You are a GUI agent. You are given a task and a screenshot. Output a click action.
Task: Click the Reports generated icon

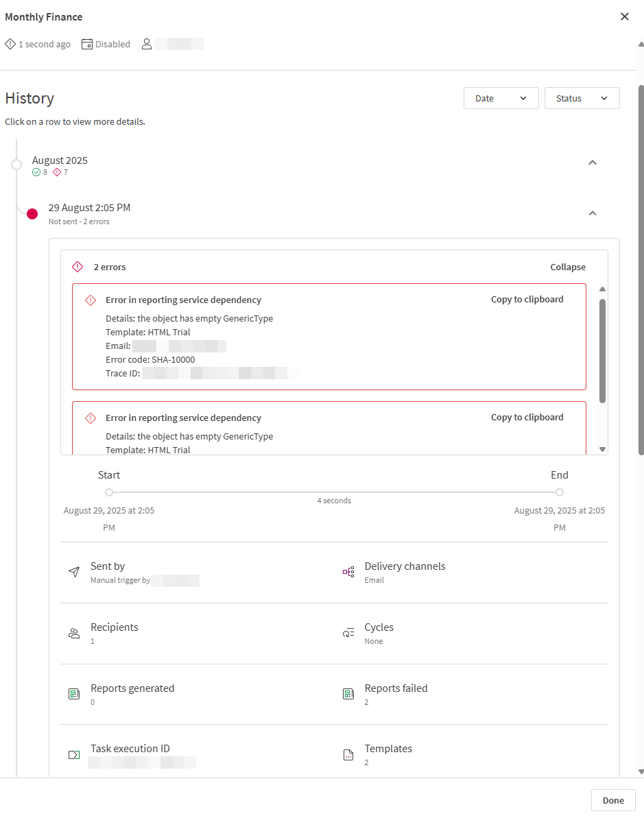[74, 693]
